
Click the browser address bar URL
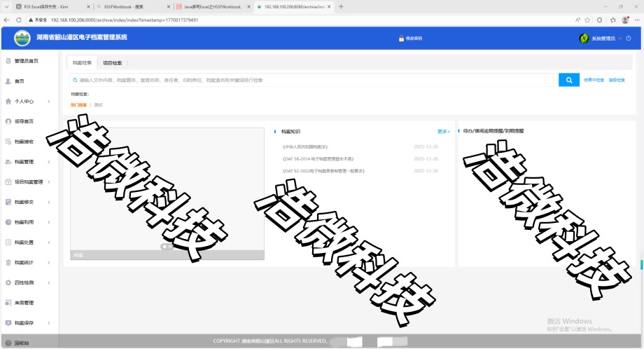(125, 20)
